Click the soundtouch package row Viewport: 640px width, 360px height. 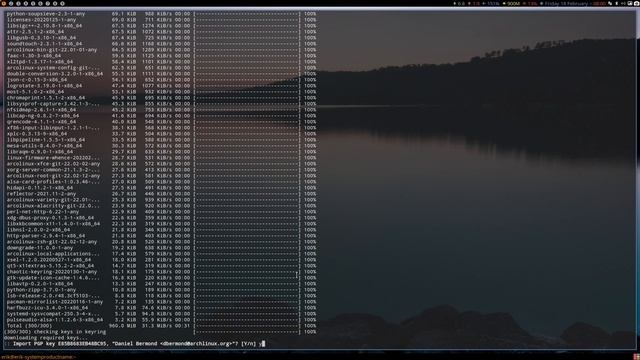tap(161, 44)
